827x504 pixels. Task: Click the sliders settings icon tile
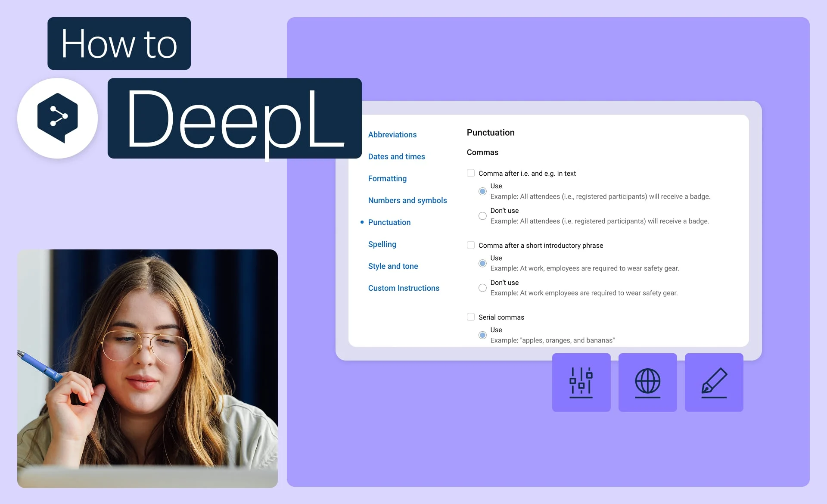pos(581,383)
